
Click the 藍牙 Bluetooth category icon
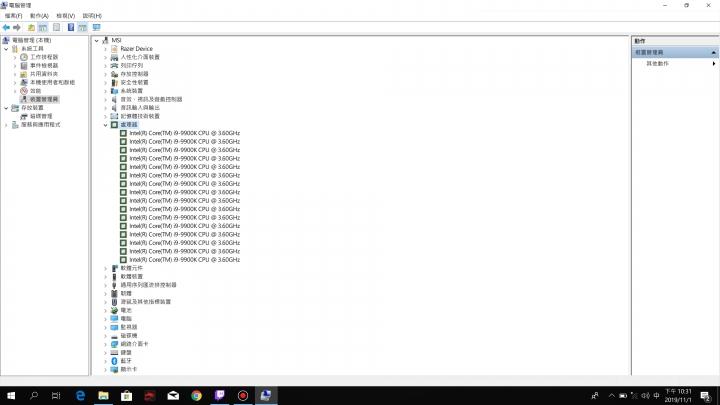tap(114, 361)
